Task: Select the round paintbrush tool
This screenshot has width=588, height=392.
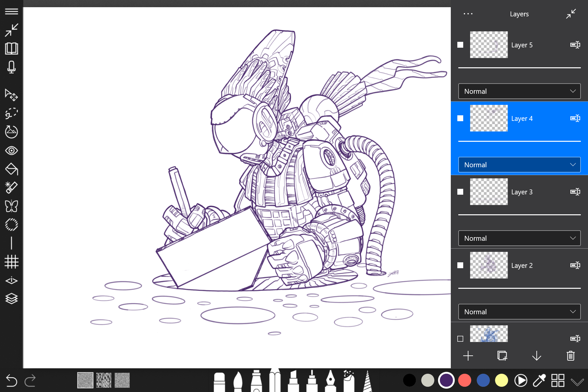Action: [238, 382]
